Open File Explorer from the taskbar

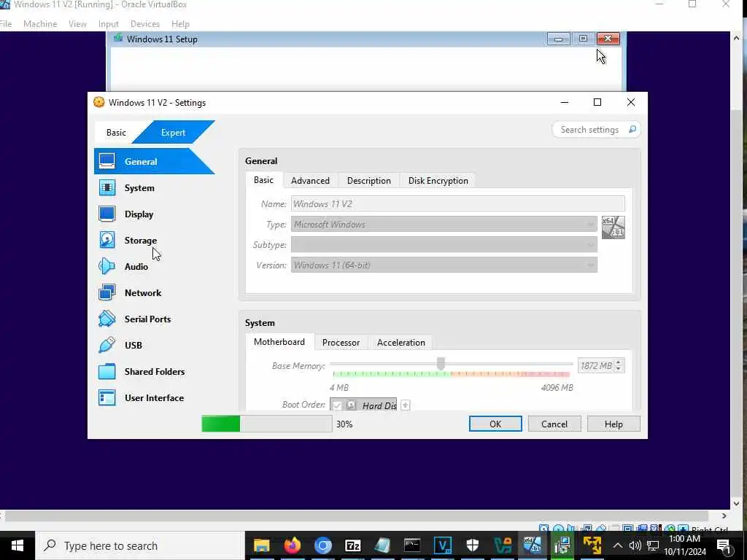click(x=262, y=545)
